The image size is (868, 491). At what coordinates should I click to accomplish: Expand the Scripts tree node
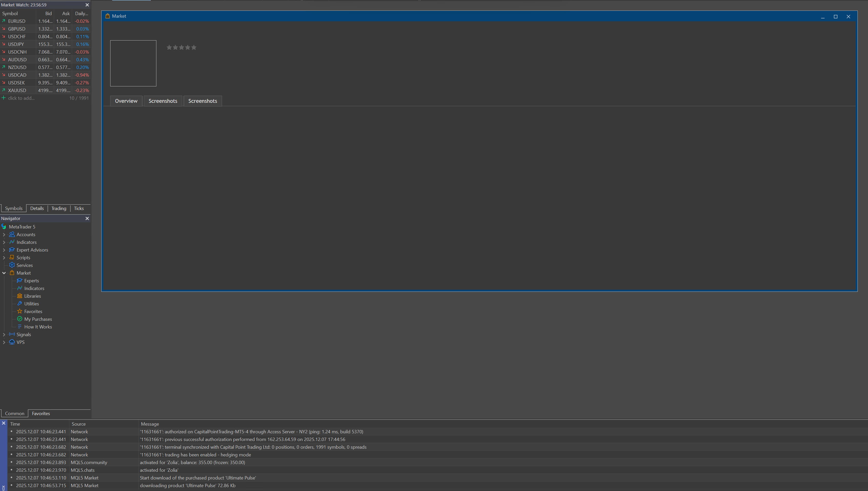click(4, 258)
